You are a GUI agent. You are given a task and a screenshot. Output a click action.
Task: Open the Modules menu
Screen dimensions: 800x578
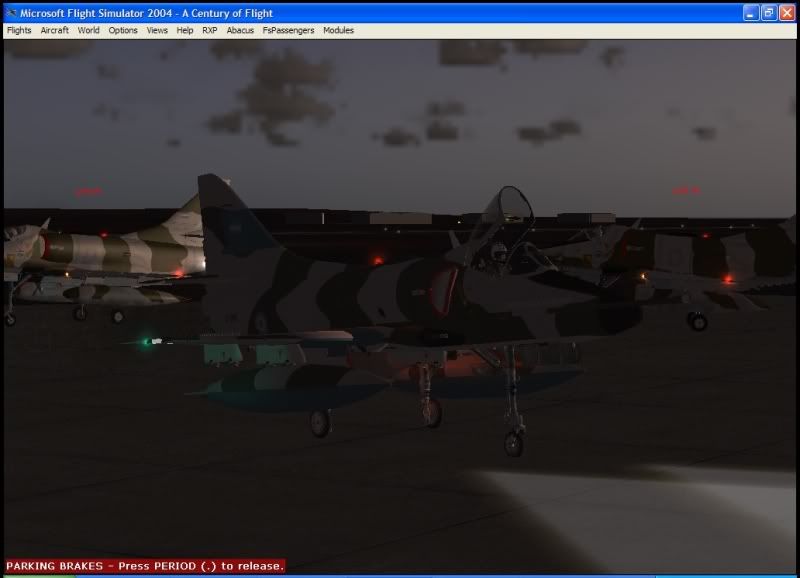coord(338,31)
